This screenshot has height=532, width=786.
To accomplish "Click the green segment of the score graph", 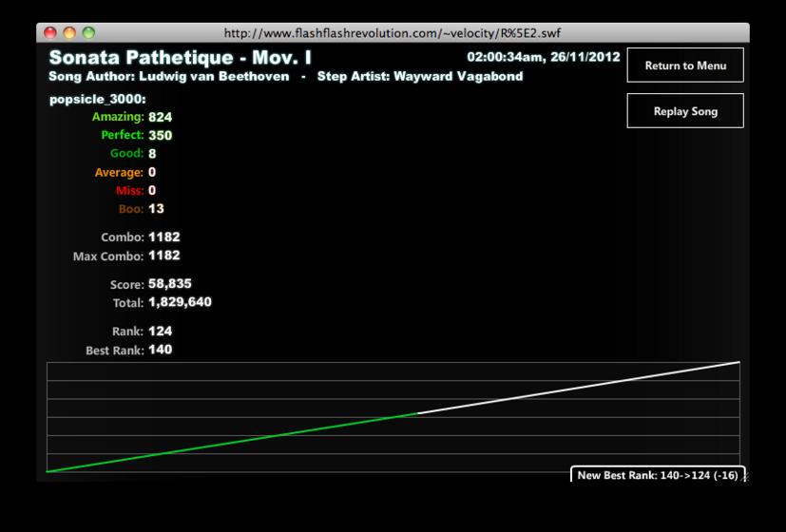I will pyautogui.click(x=232, y=443).
